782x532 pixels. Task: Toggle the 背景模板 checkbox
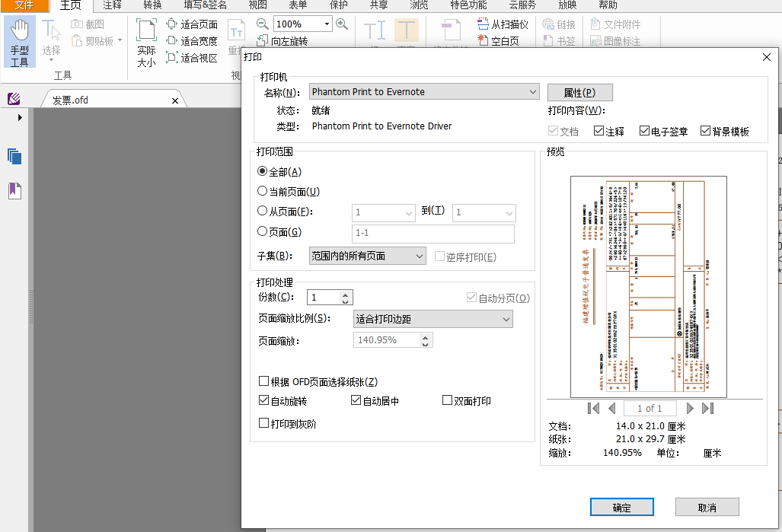(x=700, y=129)
